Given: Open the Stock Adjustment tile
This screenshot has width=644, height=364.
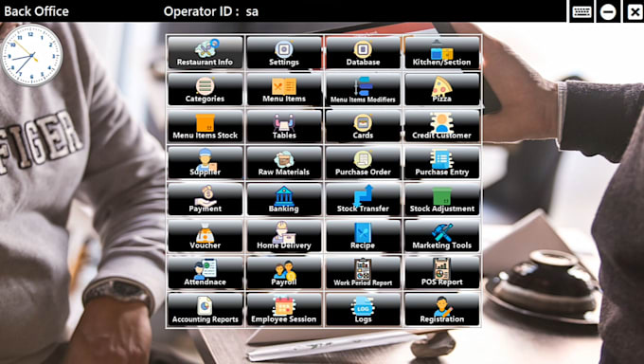Looking at the screenshot, I should pyautogui.click(x=442, y=199).
